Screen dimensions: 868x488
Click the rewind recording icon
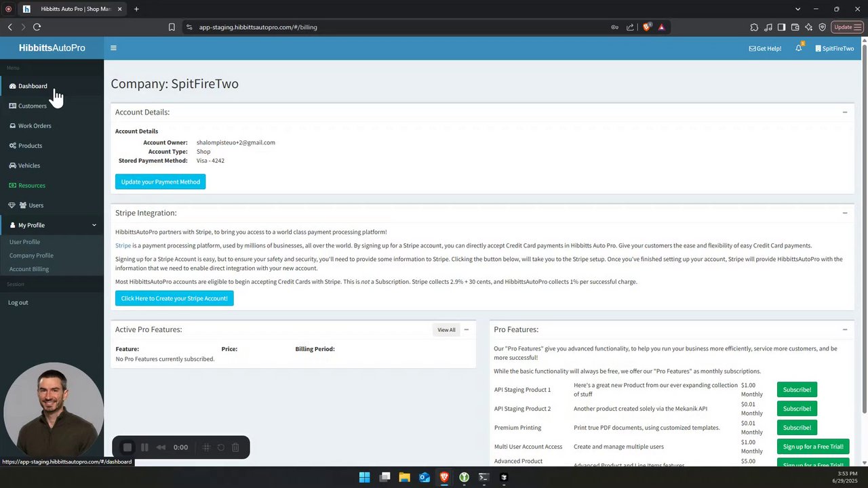(x=161, y=447)
